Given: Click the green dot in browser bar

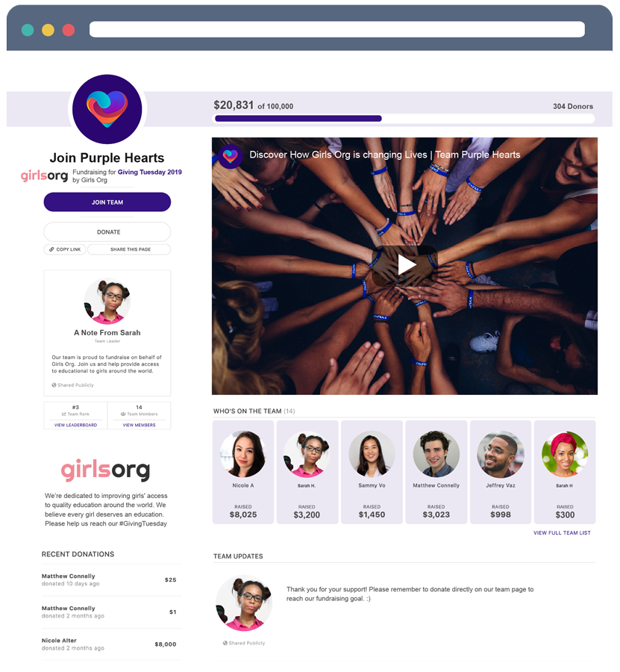Looking at the screenshot, I should click(28, 30).
